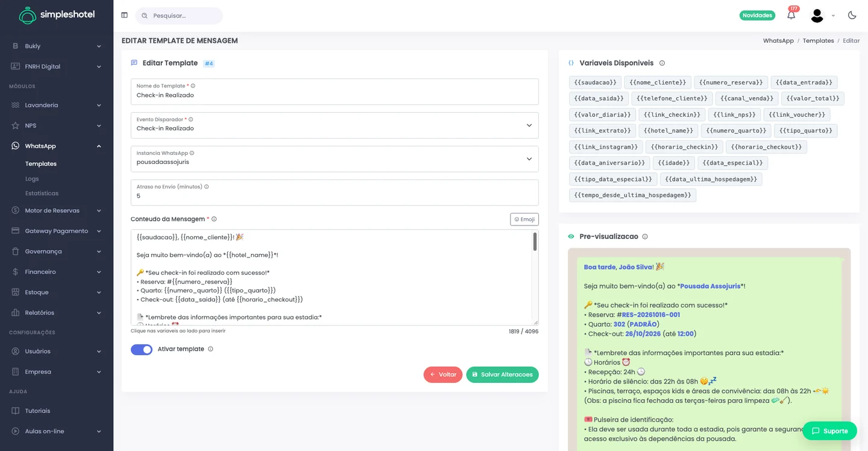Open Estatisticas under WhatsApp
Image resolution: width=868 pixels, height=451 pixels.
42,194
